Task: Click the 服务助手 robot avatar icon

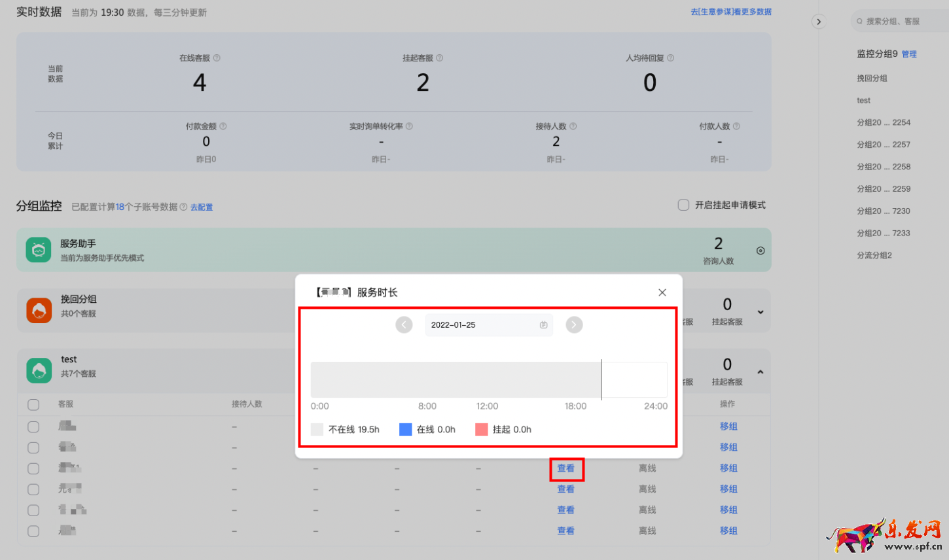Action: pyautogui.click(x=39, y=250)
